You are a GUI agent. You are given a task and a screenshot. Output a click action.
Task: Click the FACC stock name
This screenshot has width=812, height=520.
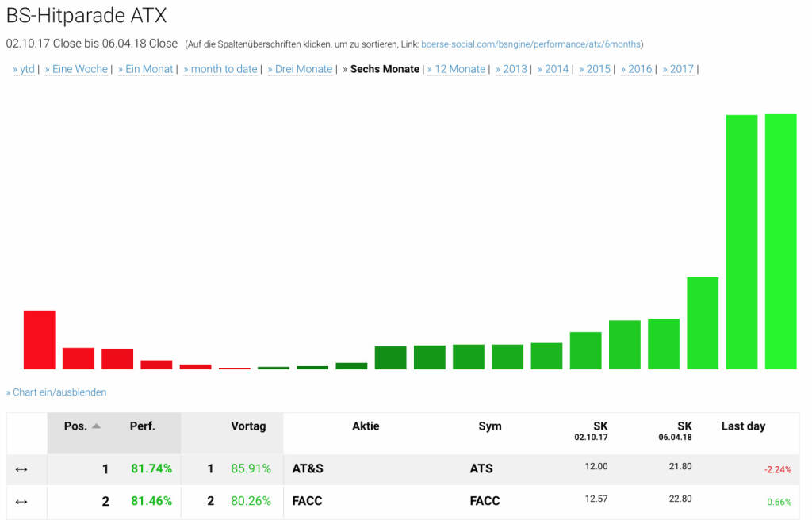pos(307,501)
